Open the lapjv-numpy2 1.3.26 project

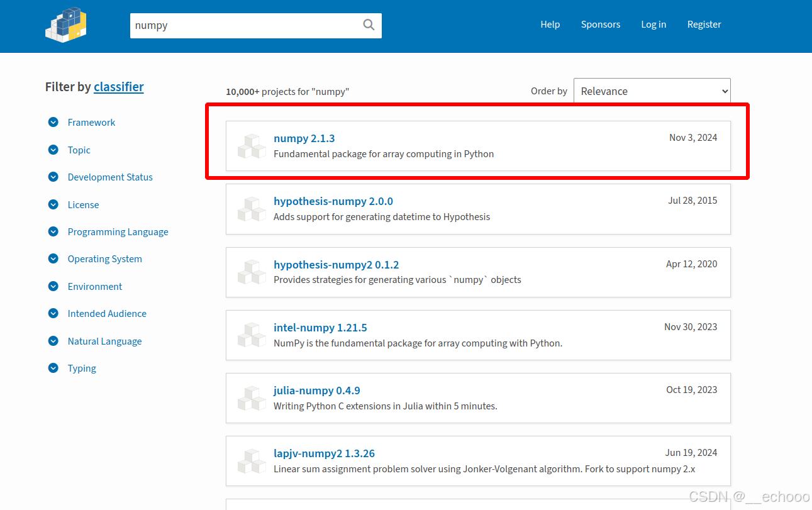324,453
